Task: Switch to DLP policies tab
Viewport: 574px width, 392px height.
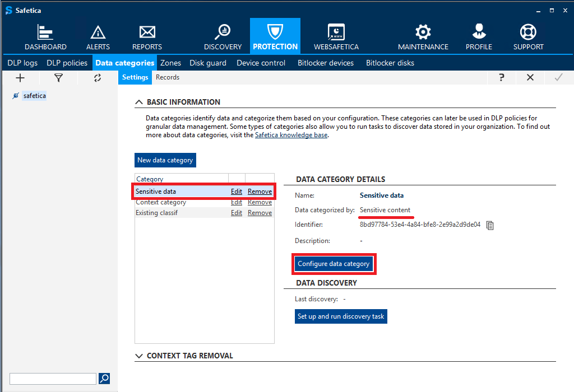Action: (x=67, y=63)
